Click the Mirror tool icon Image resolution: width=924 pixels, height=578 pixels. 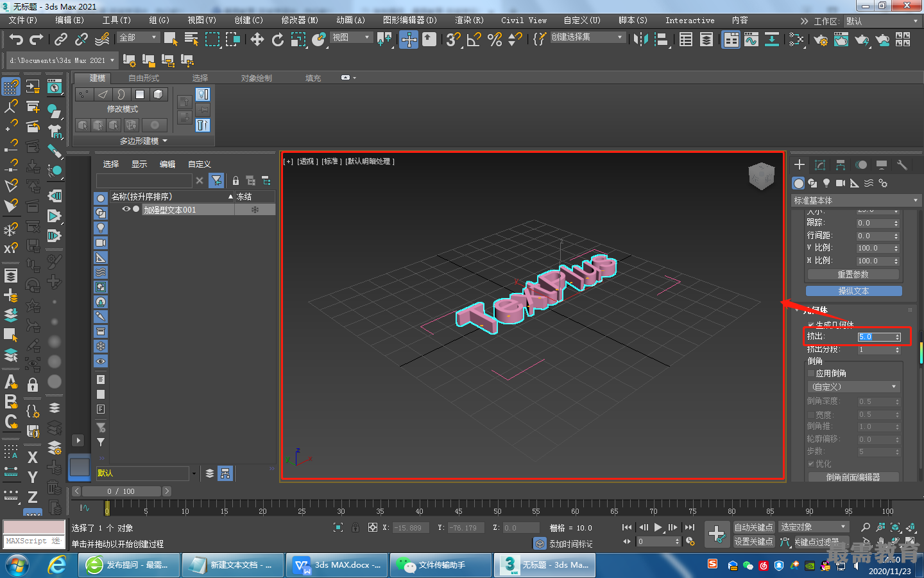[x=640, y=40]
